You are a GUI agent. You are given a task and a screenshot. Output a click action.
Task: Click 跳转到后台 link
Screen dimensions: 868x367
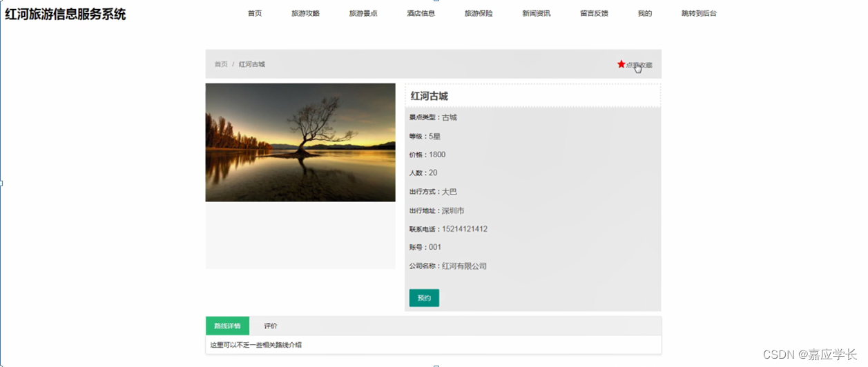(x=699, y=13)
